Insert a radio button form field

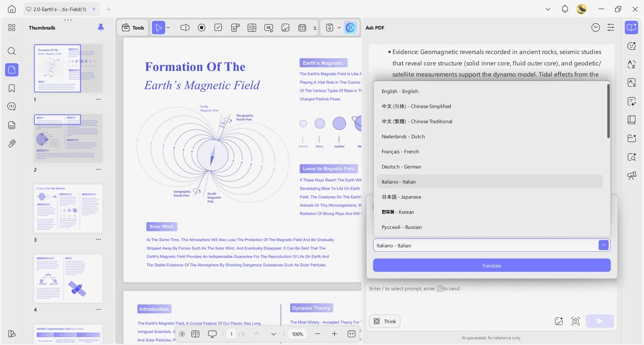(x=202, y=28)
